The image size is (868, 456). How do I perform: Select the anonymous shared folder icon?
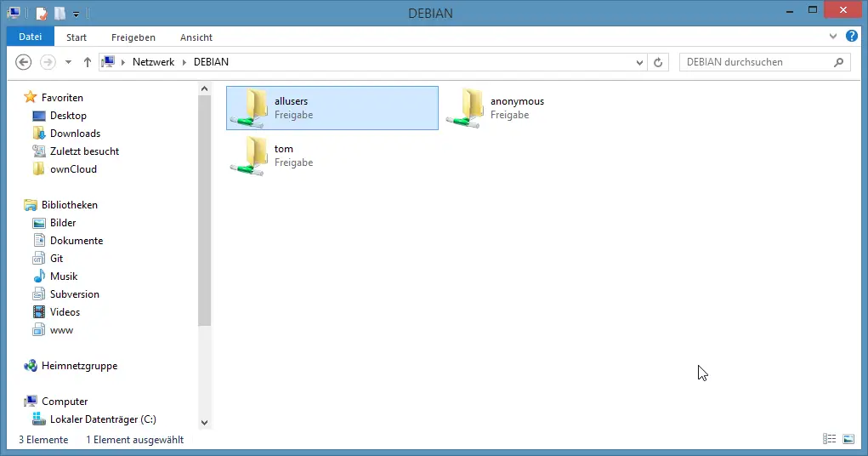click(465, 108)
